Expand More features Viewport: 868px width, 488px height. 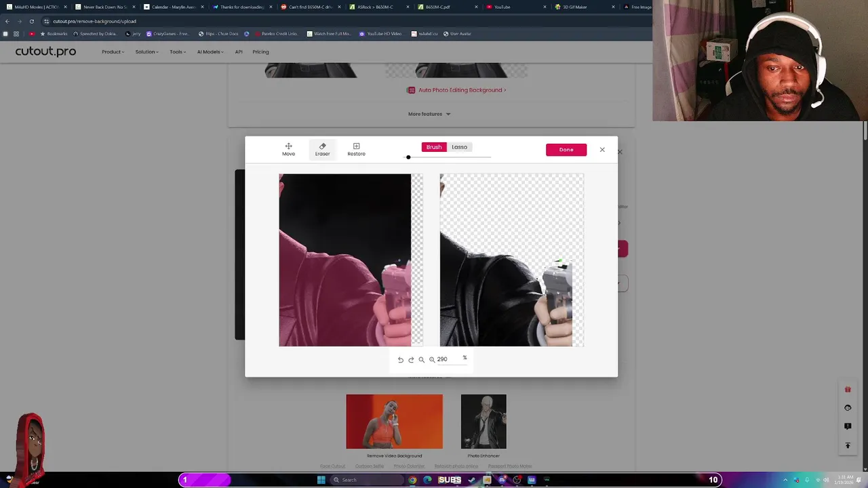(x=429, y=114)
